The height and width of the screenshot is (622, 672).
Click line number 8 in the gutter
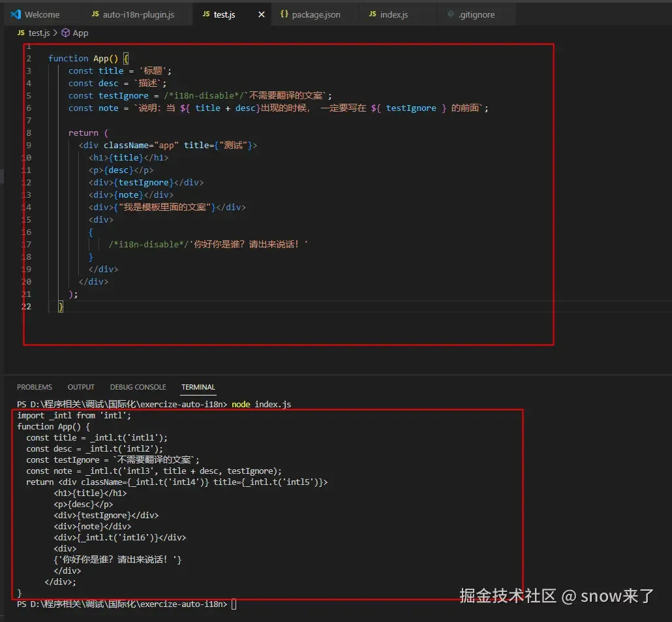tap(29, 133)
